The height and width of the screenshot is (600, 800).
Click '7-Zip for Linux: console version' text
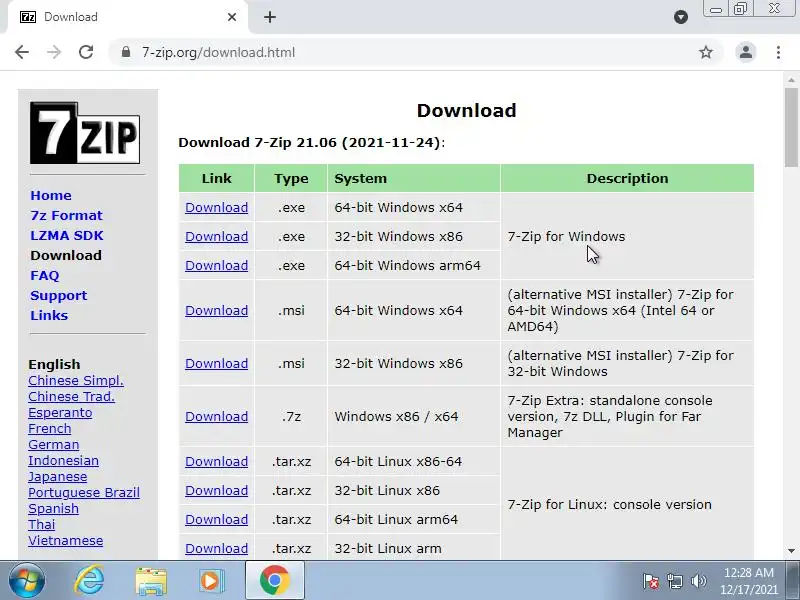610,505
